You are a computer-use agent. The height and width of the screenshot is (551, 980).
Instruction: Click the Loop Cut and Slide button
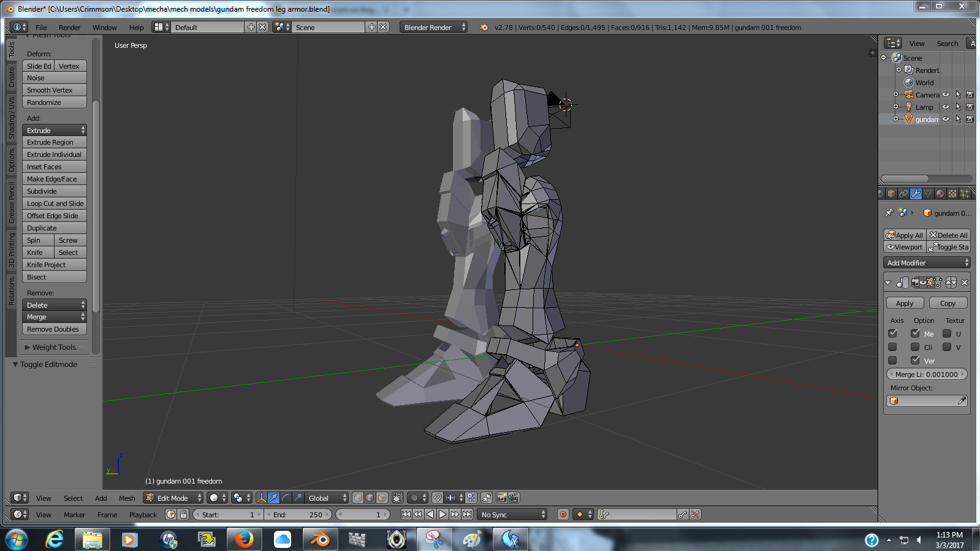point(55,203)
